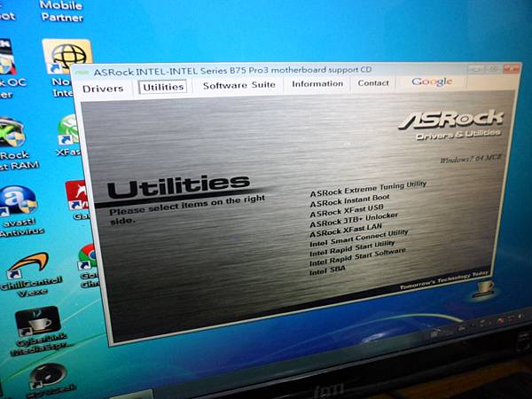Select ASRock Instant Boot

(349, 200)
